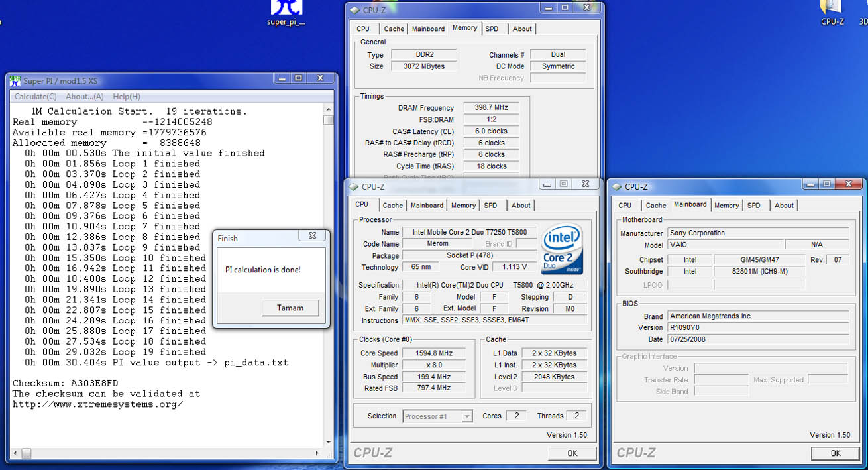The image size is (868, 470).
Task: Switch to Cache tab in memory window
Action: (x=394, y=29)
